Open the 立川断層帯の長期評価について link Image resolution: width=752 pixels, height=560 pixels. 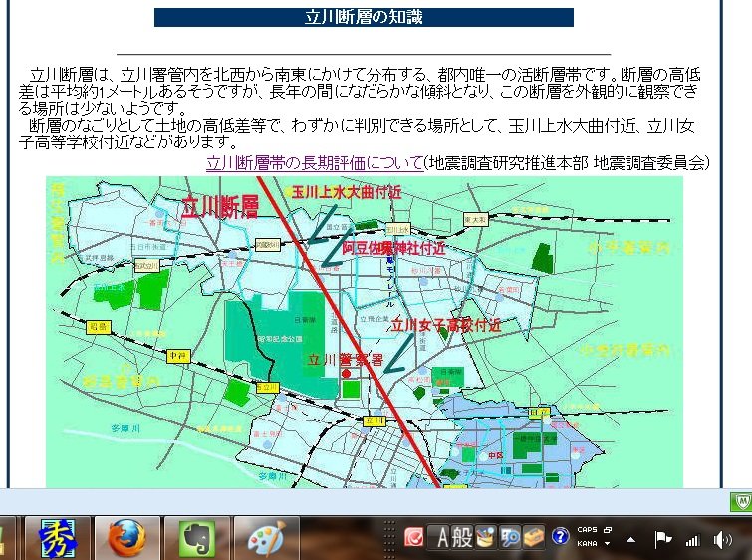click(x=315, y=163)
